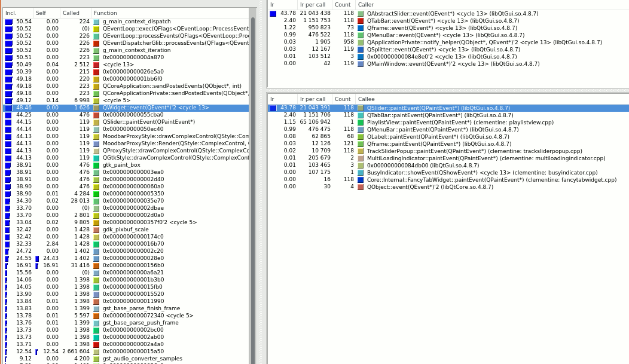Select QEventLoop::exec function row
629x364 pixels.
coord(126,29)
